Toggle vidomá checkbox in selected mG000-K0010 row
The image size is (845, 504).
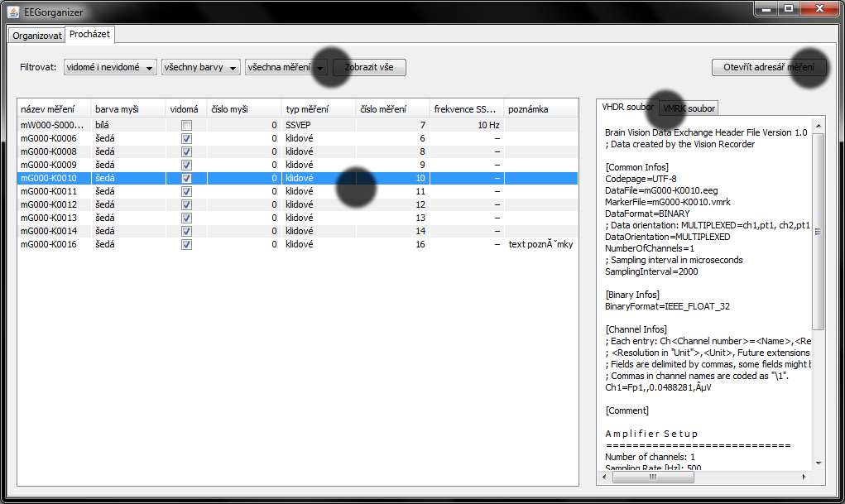point(186,178)
